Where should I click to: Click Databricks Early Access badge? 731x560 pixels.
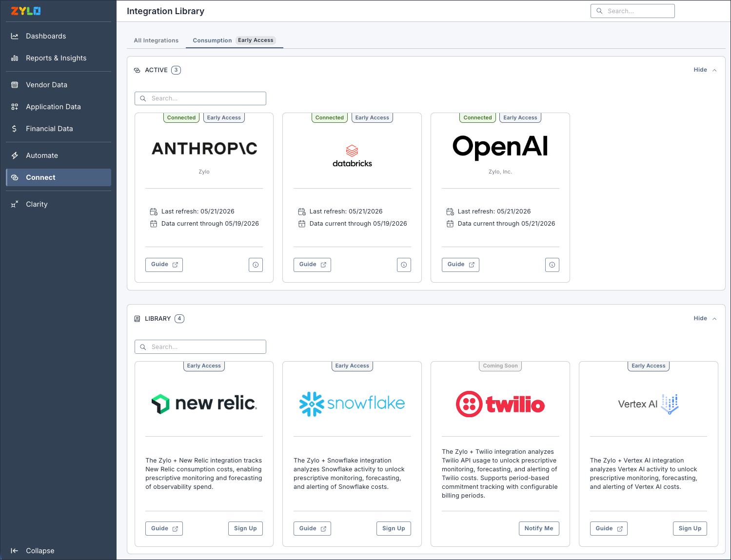click(372, 117)
